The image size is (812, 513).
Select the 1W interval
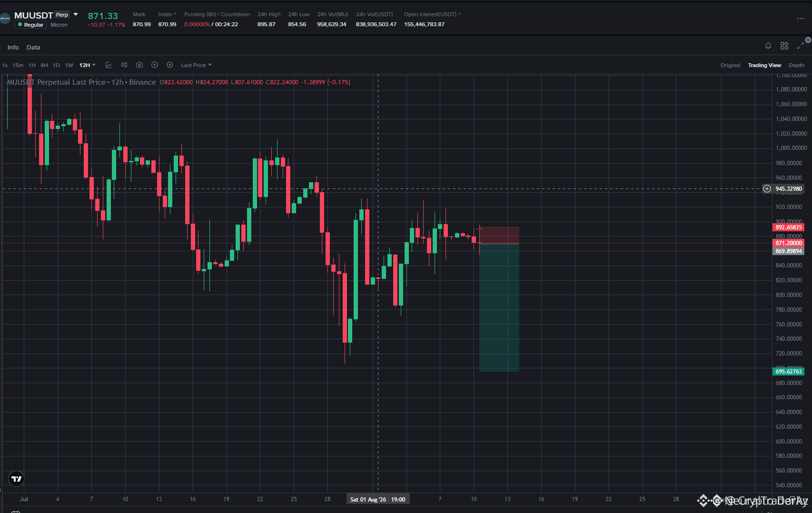pos(69,65)
